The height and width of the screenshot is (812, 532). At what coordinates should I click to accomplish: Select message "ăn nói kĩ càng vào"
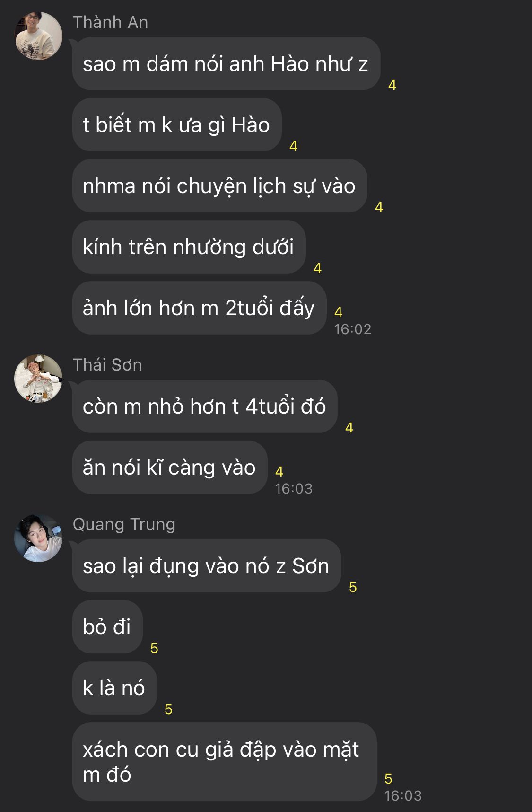[x=170, y=468]
